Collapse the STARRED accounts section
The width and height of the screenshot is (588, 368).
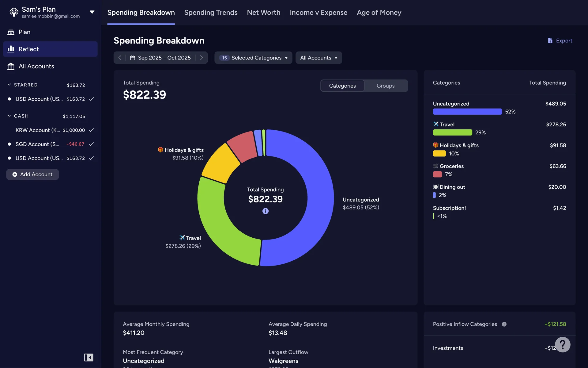9,85
